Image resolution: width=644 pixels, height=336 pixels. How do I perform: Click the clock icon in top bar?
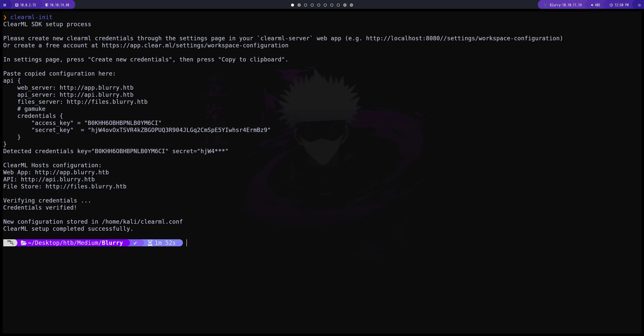tap(611, 5)
